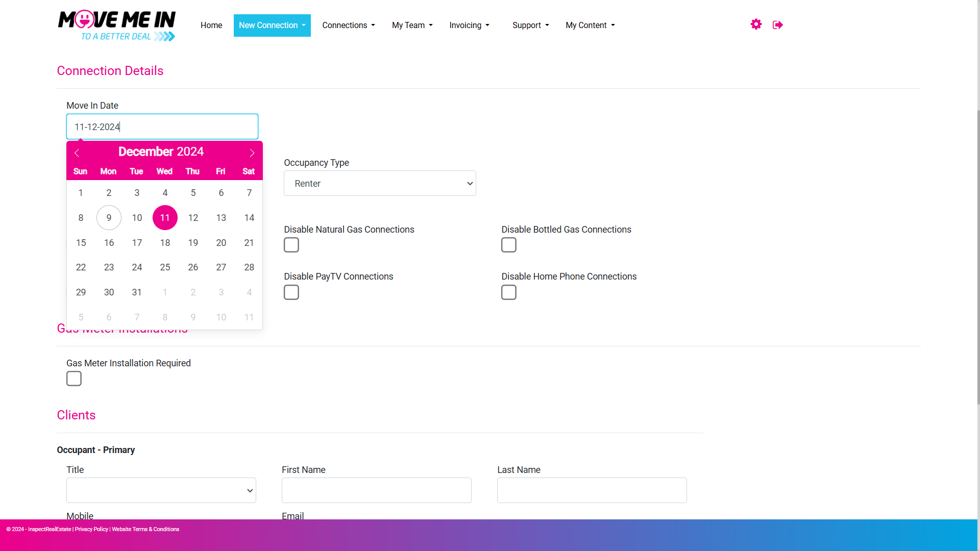Focus the First Name input field

[377, 490]
